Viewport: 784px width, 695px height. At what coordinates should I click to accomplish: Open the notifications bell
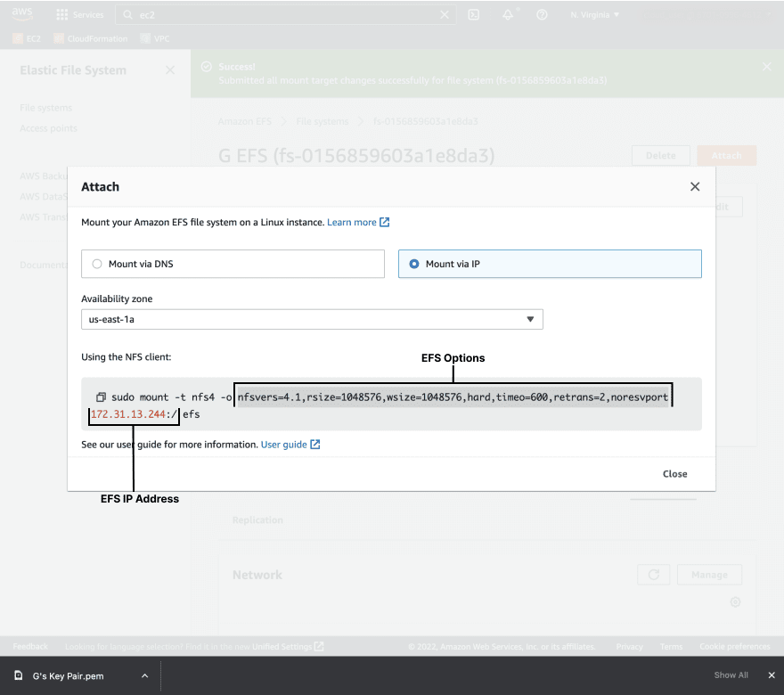point(508,15)
